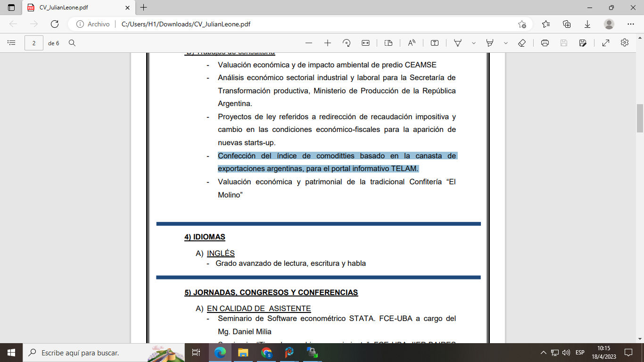Screen dimensions: 644x362
Task: Zoom in with the plus icon
Action: pyautogui.click(x=328, y=43)
